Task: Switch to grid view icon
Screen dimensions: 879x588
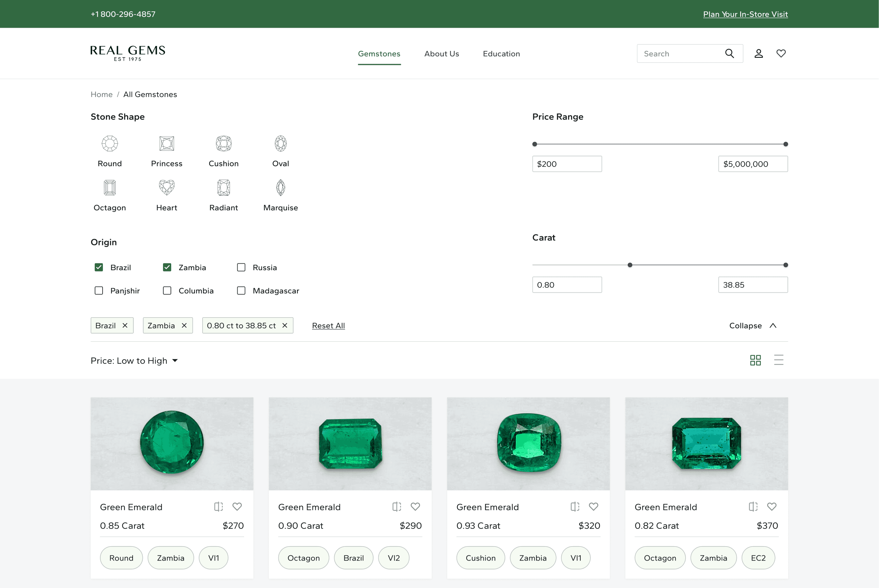Action: [x=755, y=360]
